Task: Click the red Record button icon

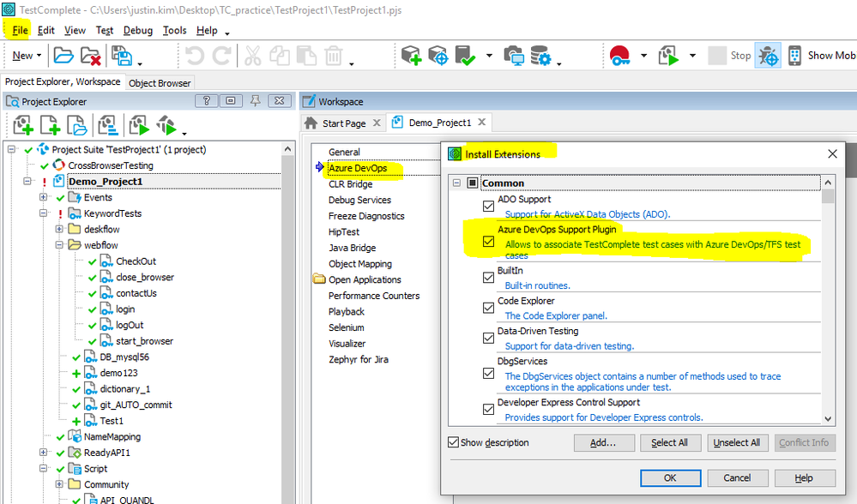Action: tap(619, 56)
